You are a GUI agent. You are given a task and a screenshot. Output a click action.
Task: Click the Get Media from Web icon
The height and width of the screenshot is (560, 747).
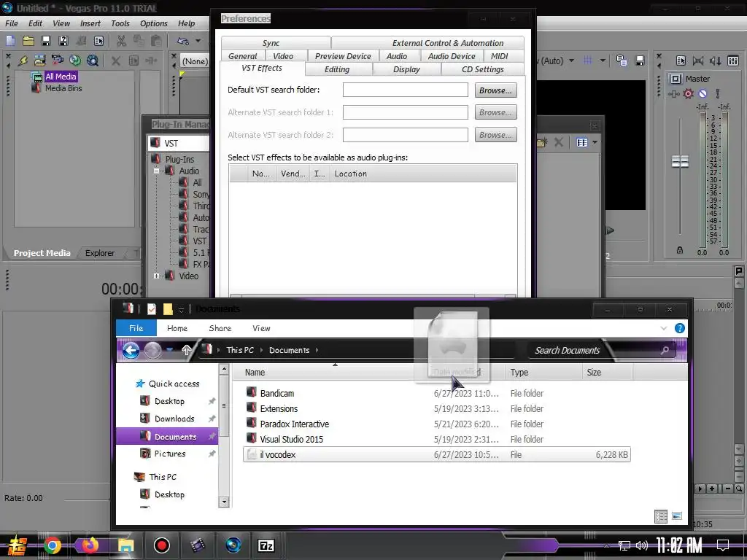93,61
